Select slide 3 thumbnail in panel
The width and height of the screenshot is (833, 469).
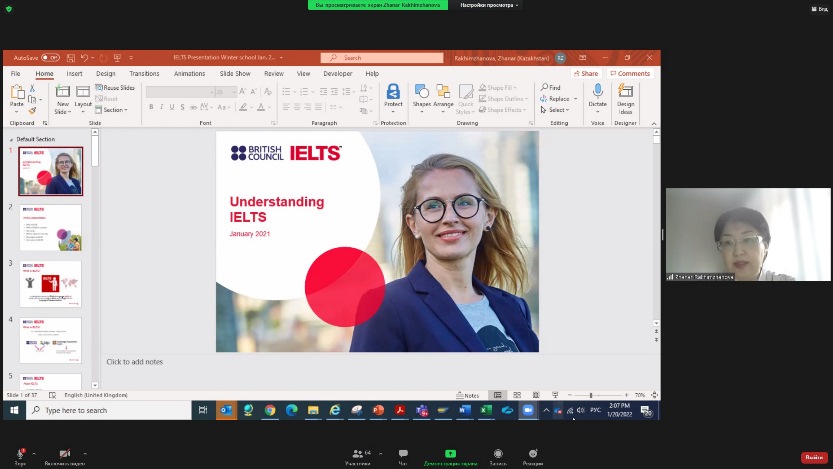[x=50, y=283]
